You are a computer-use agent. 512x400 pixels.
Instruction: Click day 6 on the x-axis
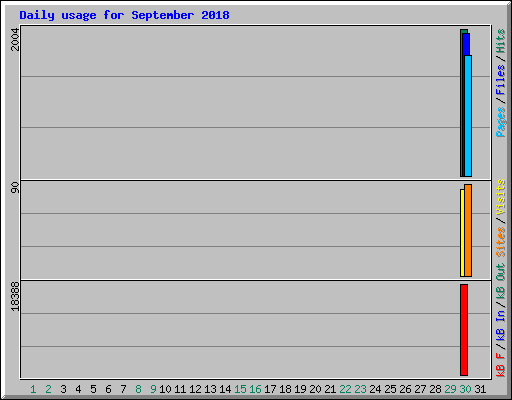(x=108, y=389)
